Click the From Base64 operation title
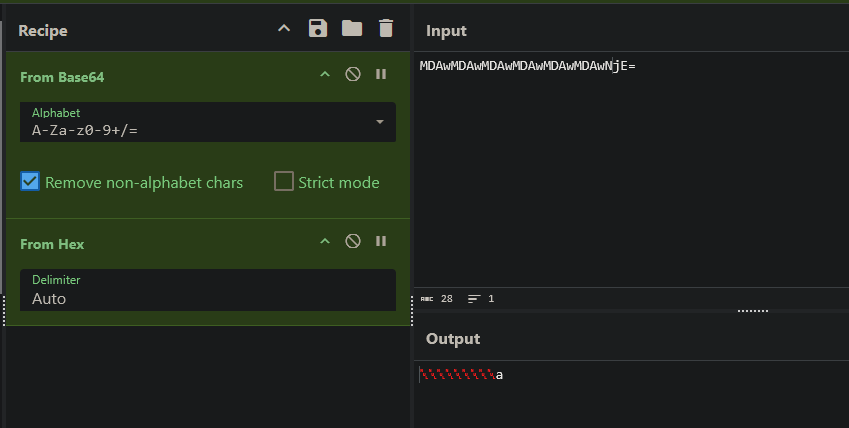 pos(62,77)
